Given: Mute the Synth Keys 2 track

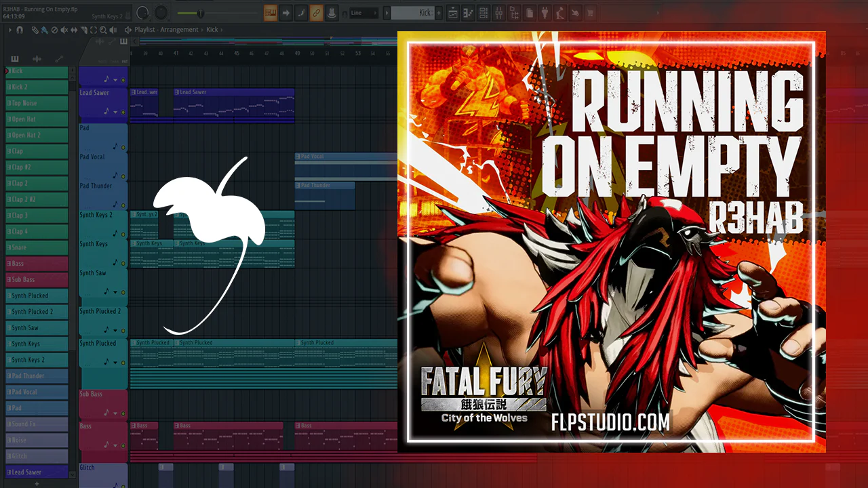Looking at the screenshot, I should click(x=123, y=233).
